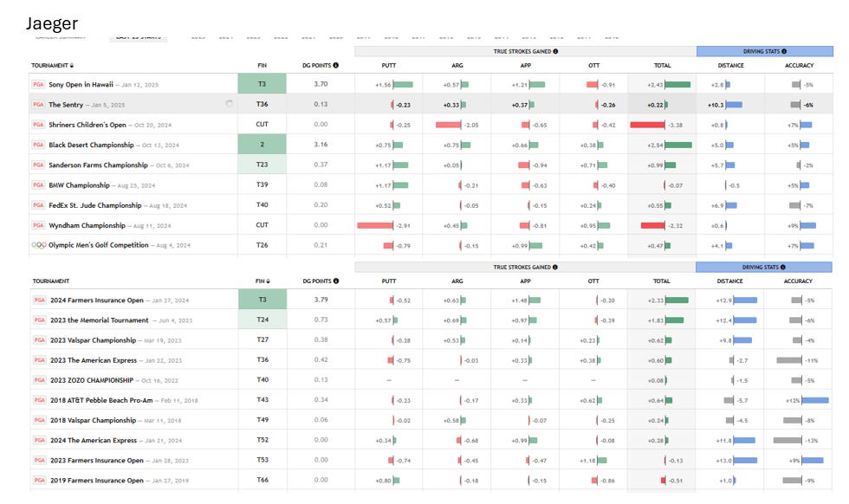849x504 pixels.
Task: Click the T66 finish cell for 2019 Farmers
Action: 262,480
